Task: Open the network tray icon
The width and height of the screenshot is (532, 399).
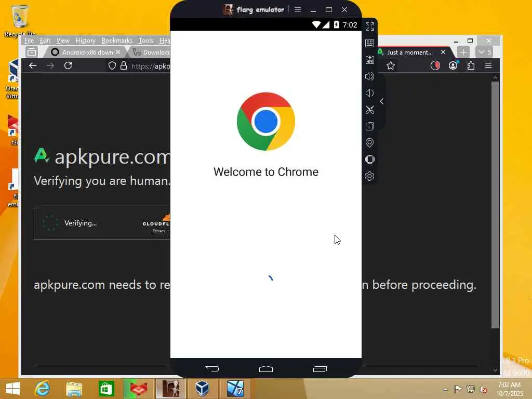Action: (470, 389)
